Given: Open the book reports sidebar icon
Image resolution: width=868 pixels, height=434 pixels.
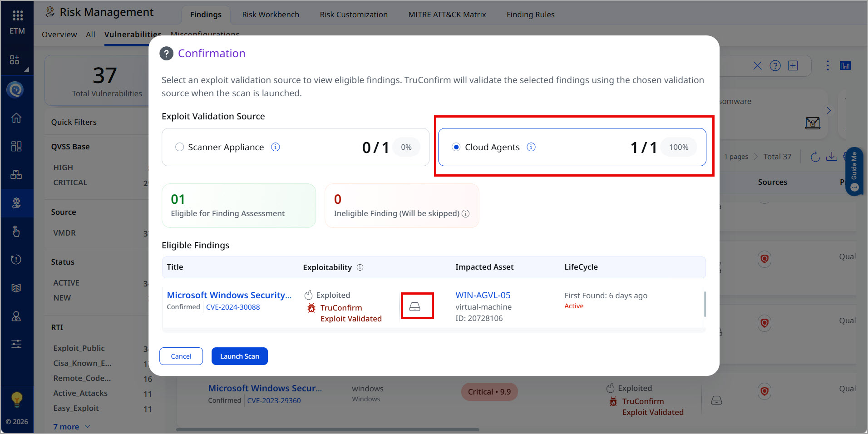Looking at the screenshot, I should [16, 288].
